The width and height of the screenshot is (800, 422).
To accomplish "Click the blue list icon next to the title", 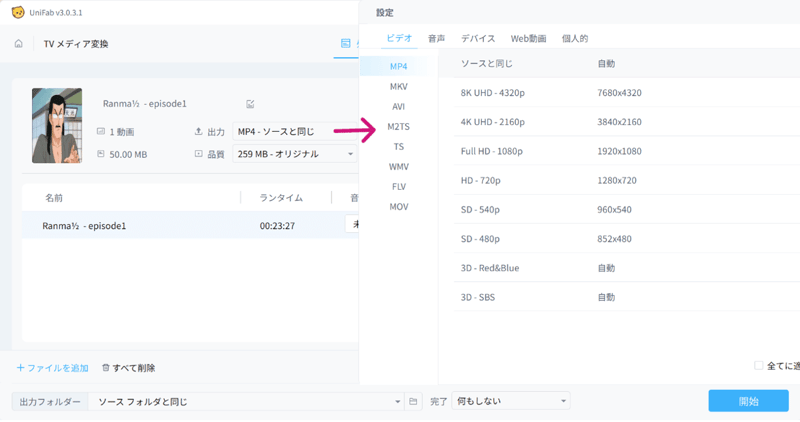I will click(345, 43).
